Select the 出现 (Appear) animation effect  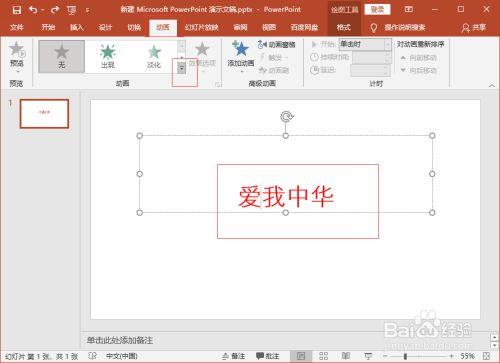point(108,57)
